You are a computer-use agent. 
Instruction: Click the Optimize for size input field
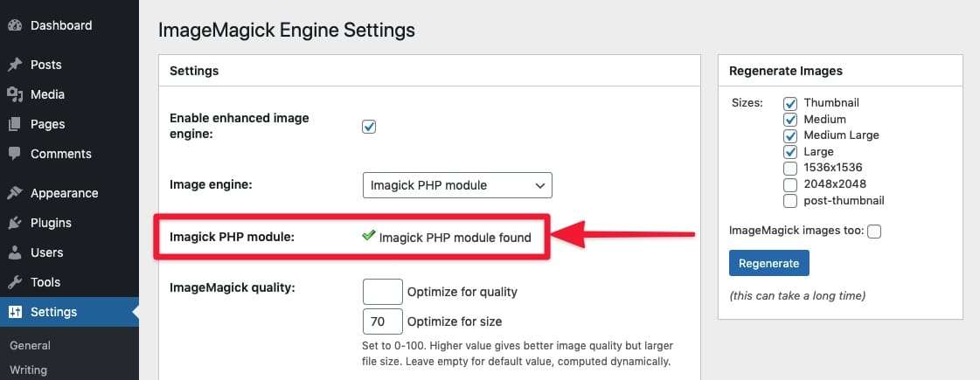(382, 321)
